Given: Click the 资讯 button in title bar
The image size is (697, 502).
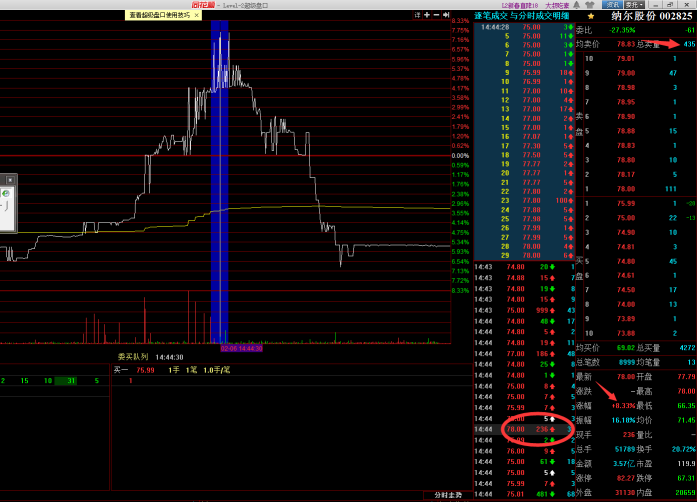Looking at the screenshot, I should [613, 5].
